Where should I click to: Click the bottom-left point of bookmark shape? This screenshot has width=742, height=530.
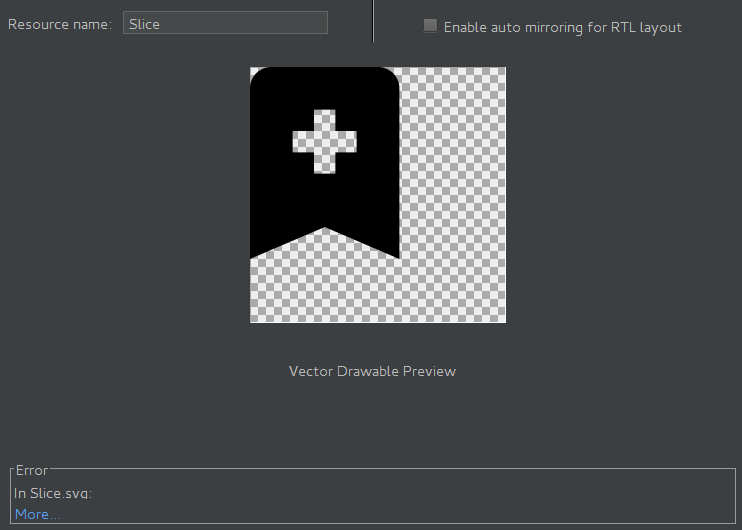coord(253,254)
